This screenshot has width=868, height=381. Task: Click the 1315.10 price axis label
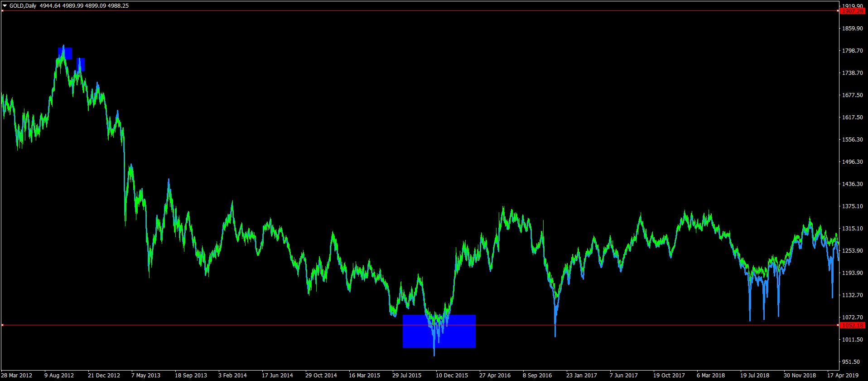click(x=852, y=228)
